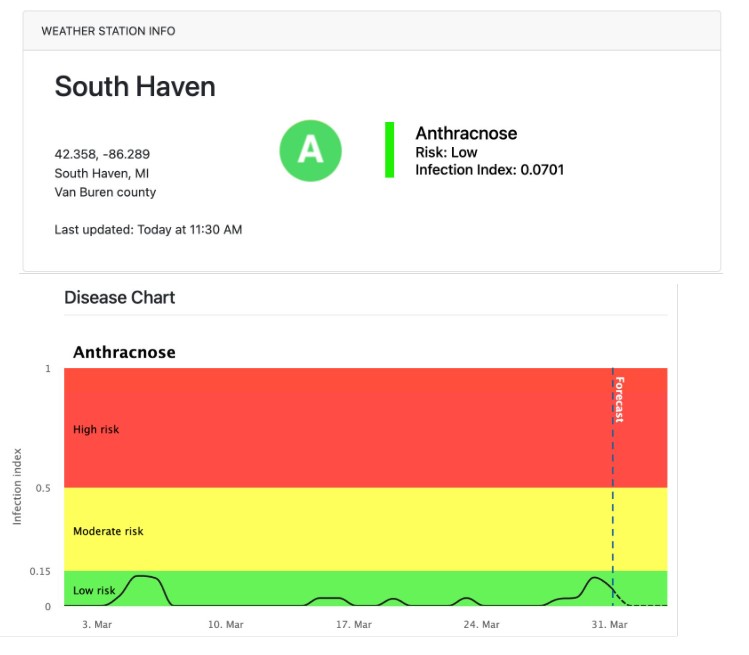Click the 17. Mar date axis label
This screenshot has width=749, height=655.
click(x=353, y=625)
